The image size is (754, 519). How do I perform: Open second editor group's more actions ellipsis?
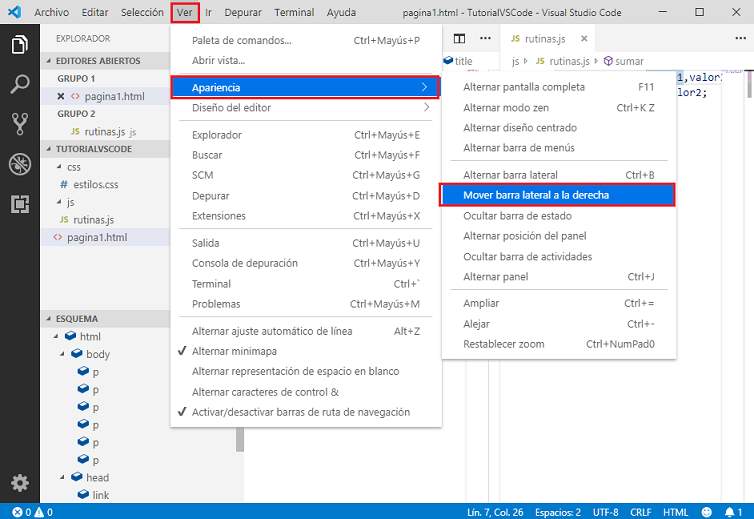(741, 38)
